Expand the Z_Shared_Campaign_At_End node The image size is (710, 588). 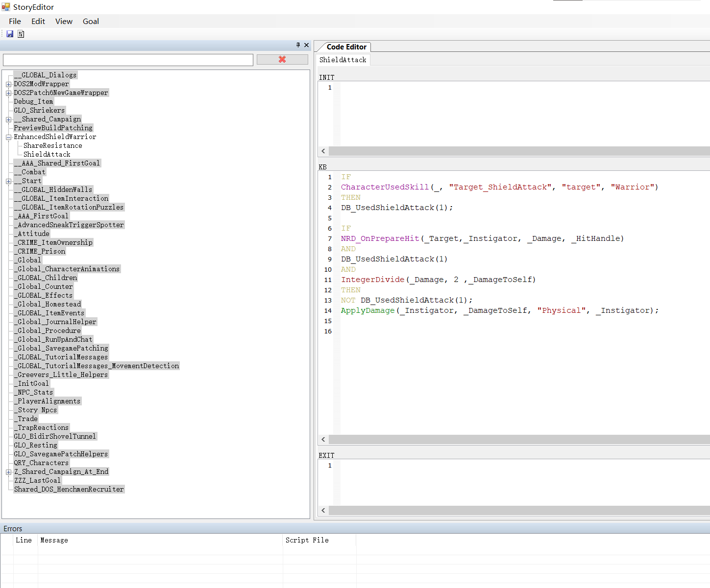coord(8,472)
